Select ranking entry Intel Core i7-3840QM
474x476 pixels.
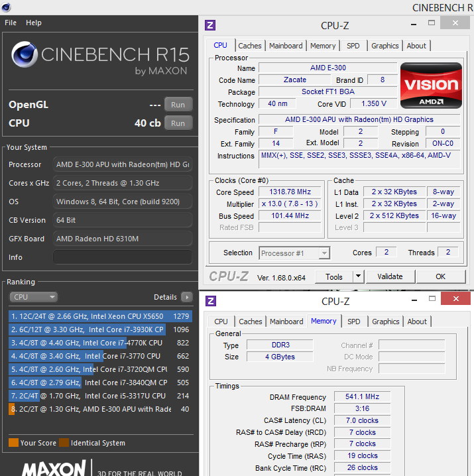[x=100, y=383]
